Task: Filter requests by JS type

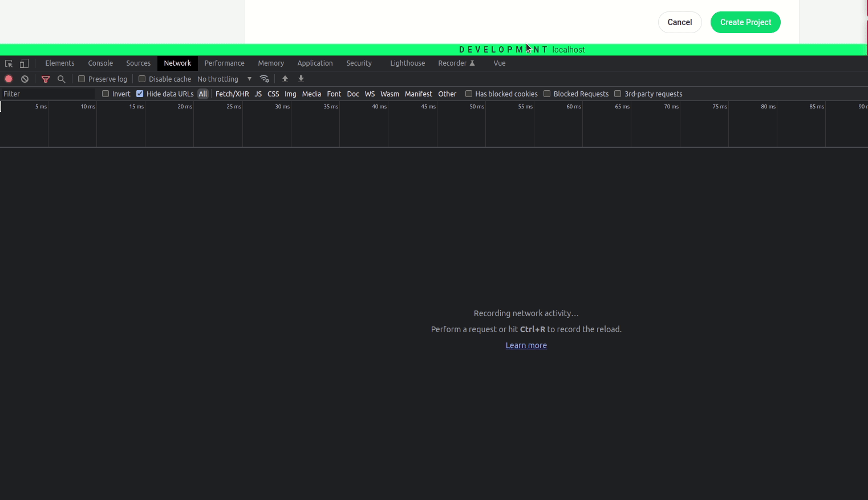Action: click(258, 94)
